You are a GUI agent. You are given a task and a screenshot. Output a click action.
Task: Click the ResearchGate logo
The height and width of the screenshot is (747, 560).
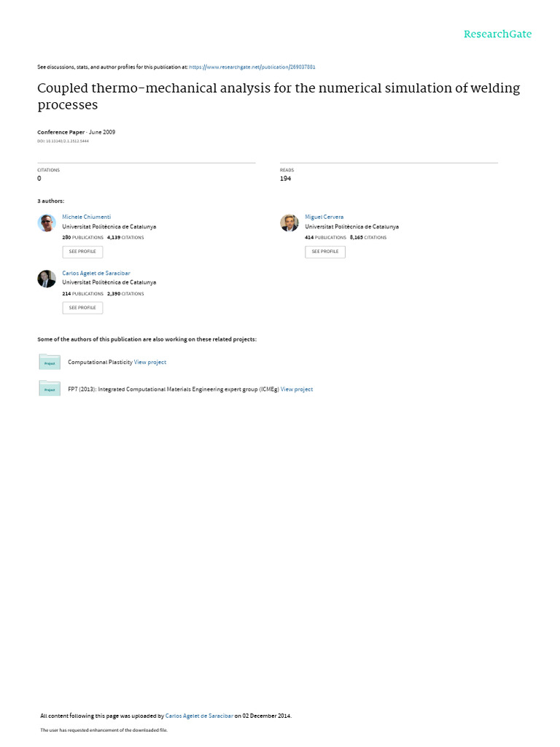pos(497,34)
